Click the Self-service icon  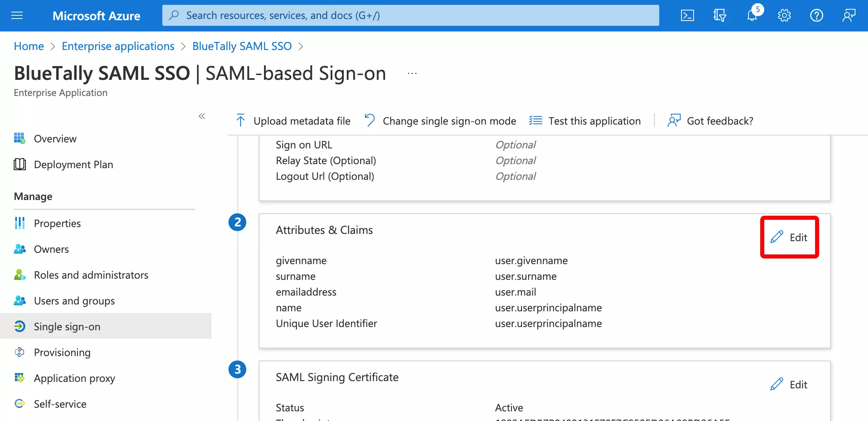coord(19,404)
